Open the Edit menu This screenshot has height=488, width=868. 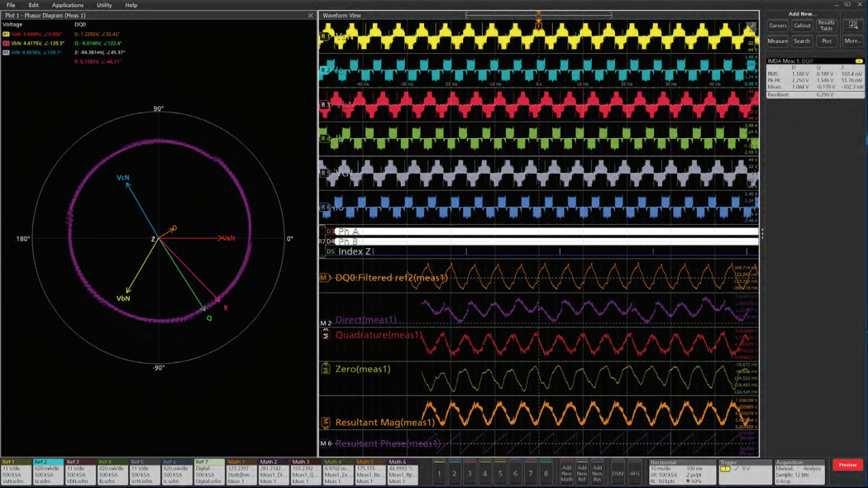tap(34, 5)
